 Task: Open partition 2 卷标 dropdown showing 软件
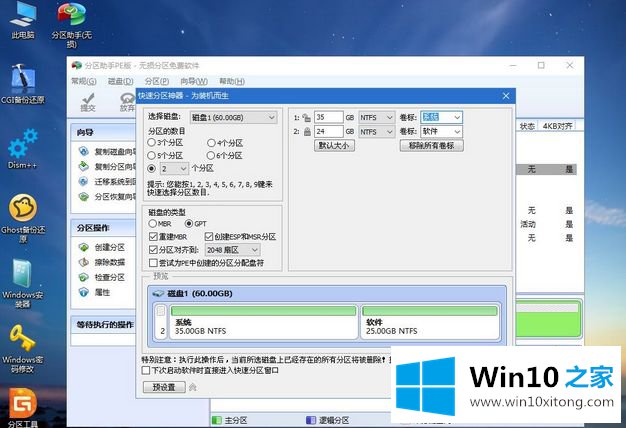click(442, 131)
